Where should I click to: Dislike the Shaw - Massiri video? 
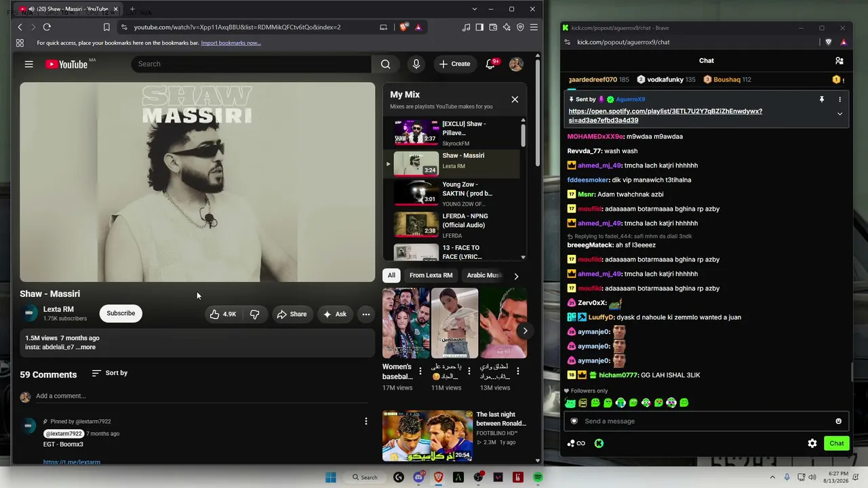click(x=254, y=314)
